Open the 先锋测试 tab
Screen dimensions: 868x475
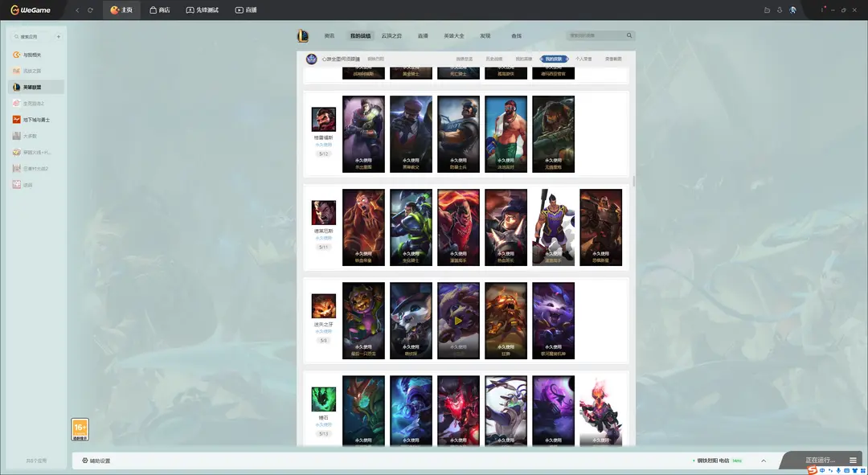(202, 10)
